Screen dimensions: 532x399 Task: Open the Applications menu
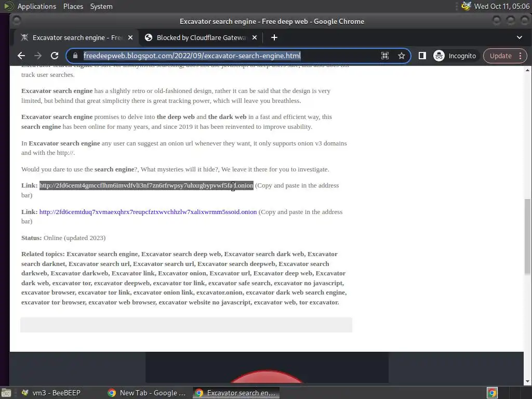(37, 6)
